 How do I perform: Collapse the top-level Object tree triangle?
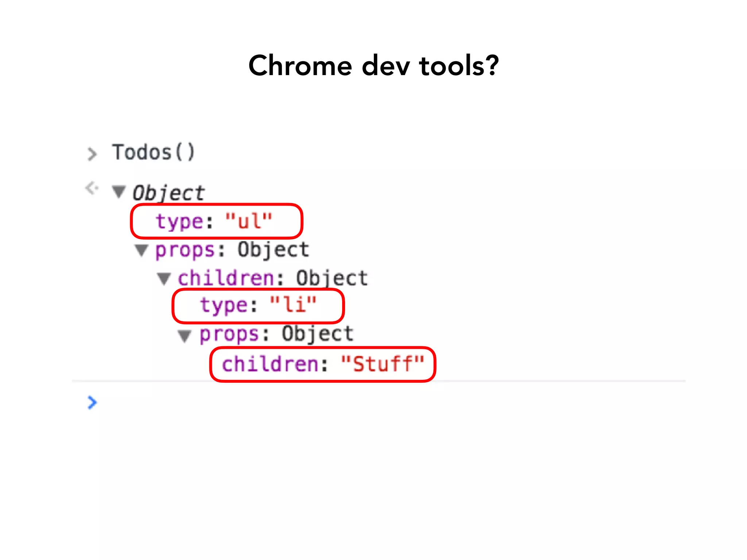pos(119,192)
